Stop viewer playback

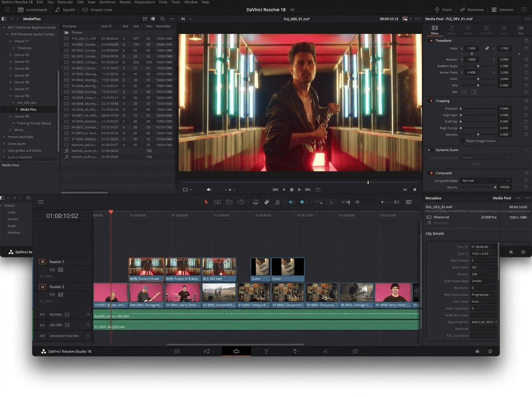(292, 190)
